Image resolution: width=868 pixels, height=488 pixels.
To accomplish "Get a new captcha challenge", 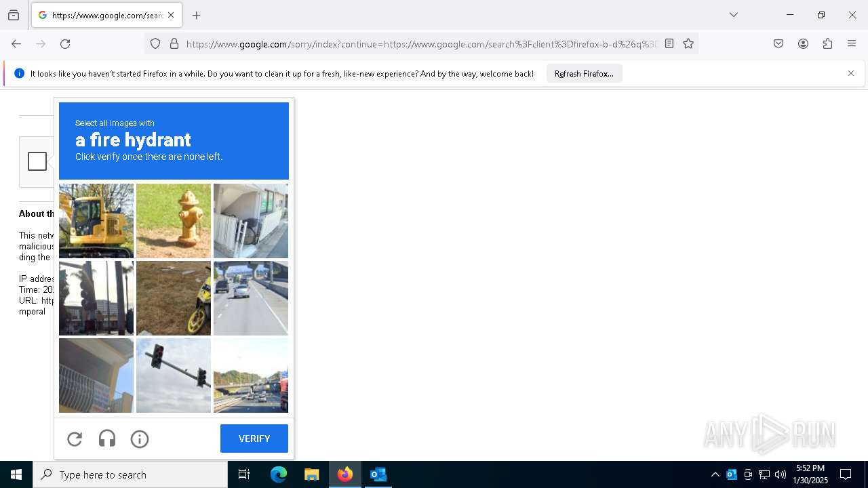I will (x=75, y=439).
